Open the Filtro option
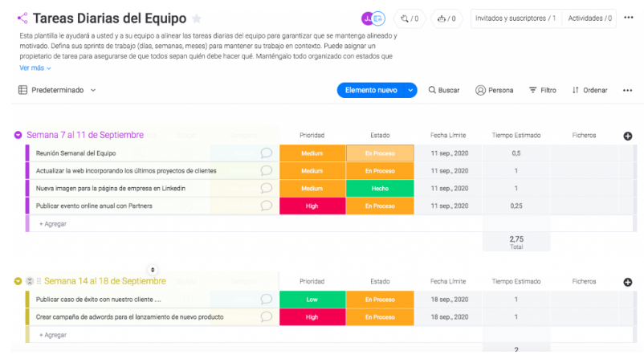Screen dimensions: 644x363 pyautogui.click(x=542, y=90)
